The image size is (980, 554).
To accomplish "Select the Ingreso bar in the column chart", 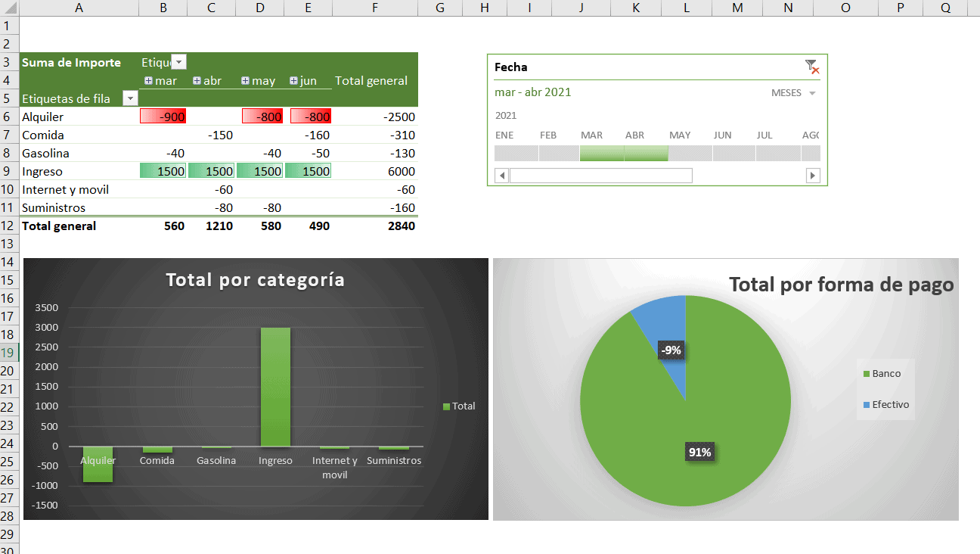I will point(275,387).
